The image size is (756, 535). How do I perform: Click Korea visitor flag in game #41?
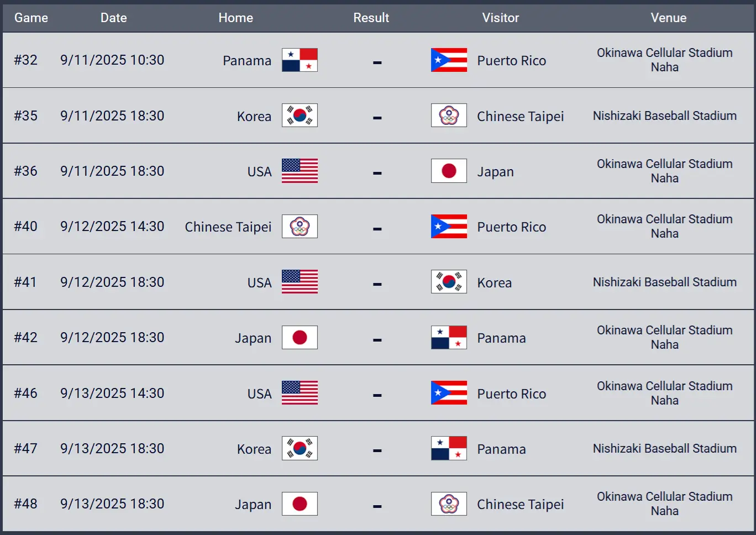(x=449, y=282)
